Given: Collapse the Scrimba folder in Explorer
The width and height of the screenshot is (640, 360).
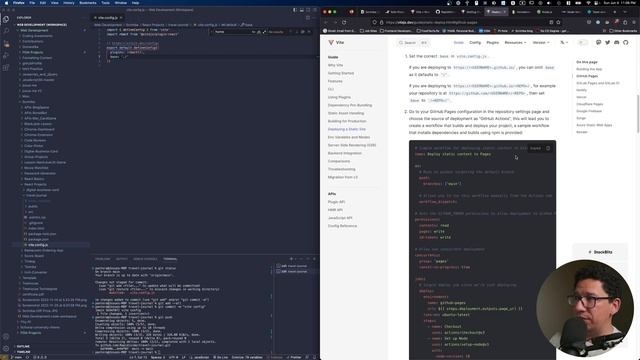Looking at the screenshot, I should [x=29, y=102].
